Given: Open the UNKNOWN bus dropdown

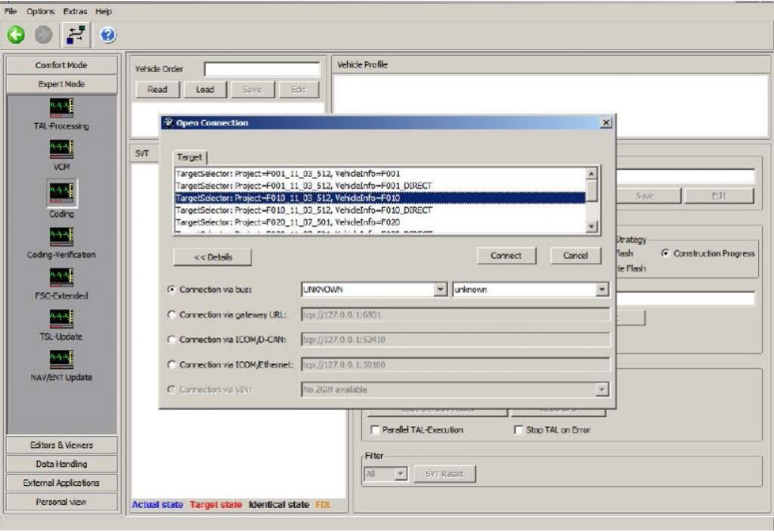Looking at the screenshot, I should click(441, 289).
